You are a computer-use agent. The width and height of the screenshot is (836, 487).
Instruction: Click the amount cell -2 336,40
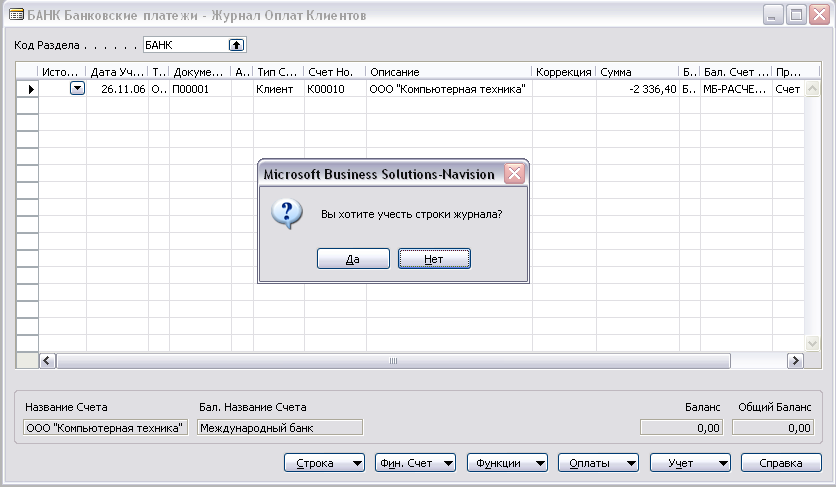[x=638, y=89]
